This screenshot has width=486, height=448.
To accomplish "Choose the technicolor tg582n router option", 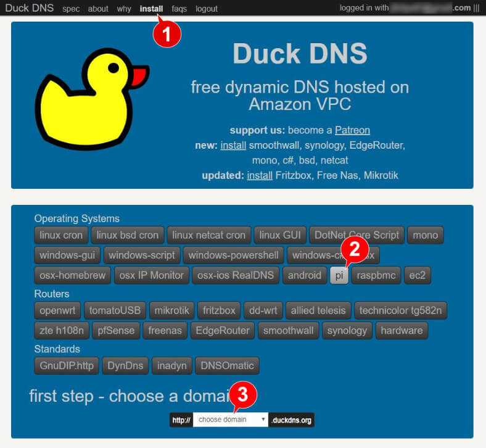I will 401,310.
